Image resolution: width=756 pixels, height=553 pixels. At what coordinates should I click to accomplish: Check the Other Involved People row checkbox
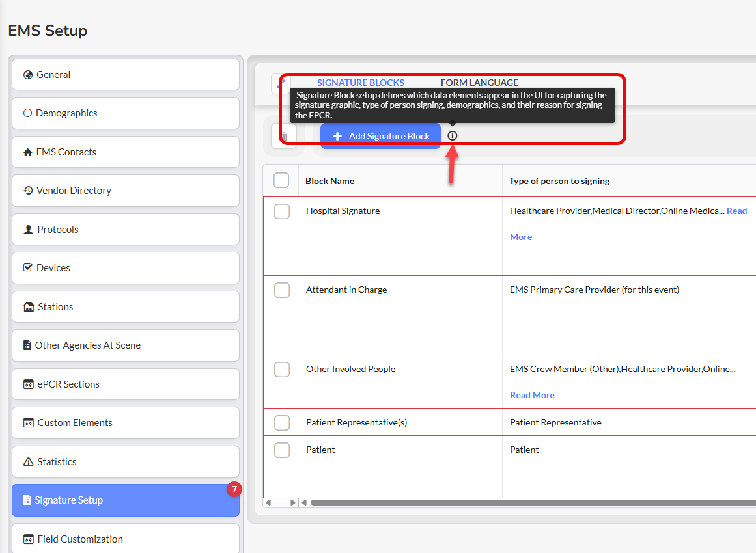[x=282, y=370]
